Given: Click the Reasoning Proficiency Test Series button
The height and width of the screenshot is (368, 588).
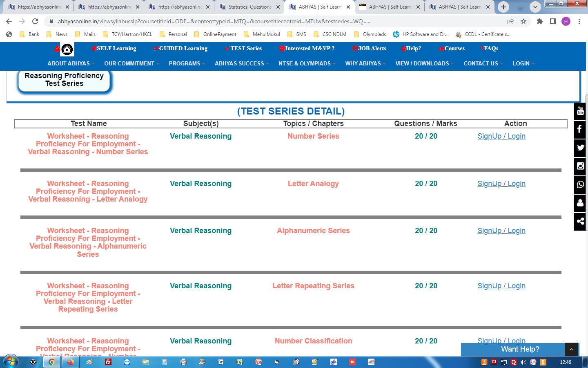Looking at the screenshot, I should pos(64,80).
